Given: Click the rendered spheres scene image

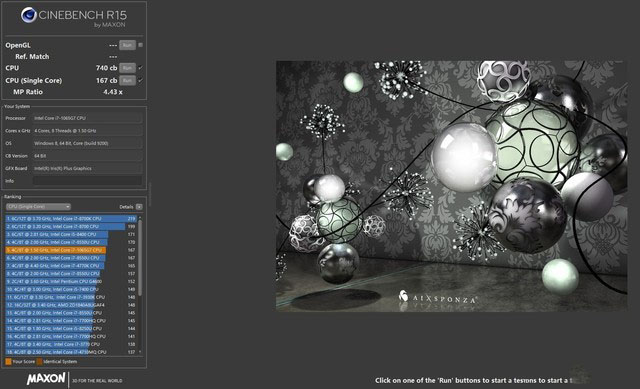Looking at the screenshot, I should [x=451, y=186].
